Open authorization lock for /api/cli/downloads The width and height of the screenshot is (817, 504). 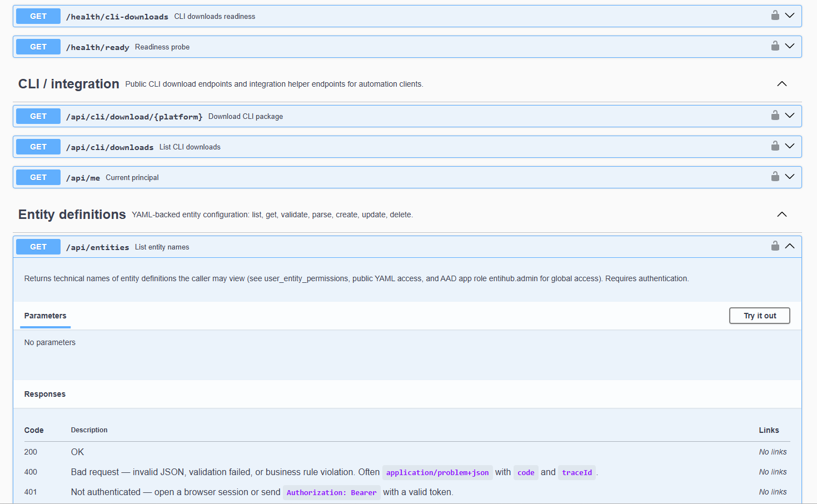[775, 146]
